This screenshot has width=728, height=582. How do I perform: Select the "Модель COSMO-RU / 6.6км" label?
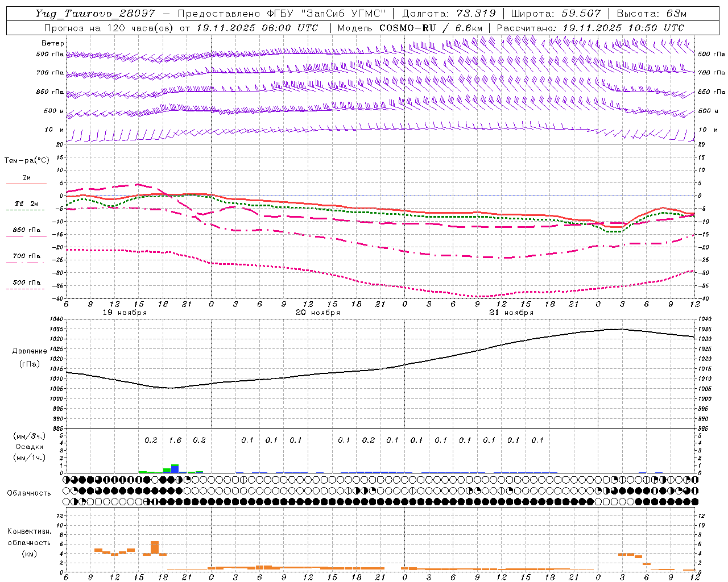[410, 28]
